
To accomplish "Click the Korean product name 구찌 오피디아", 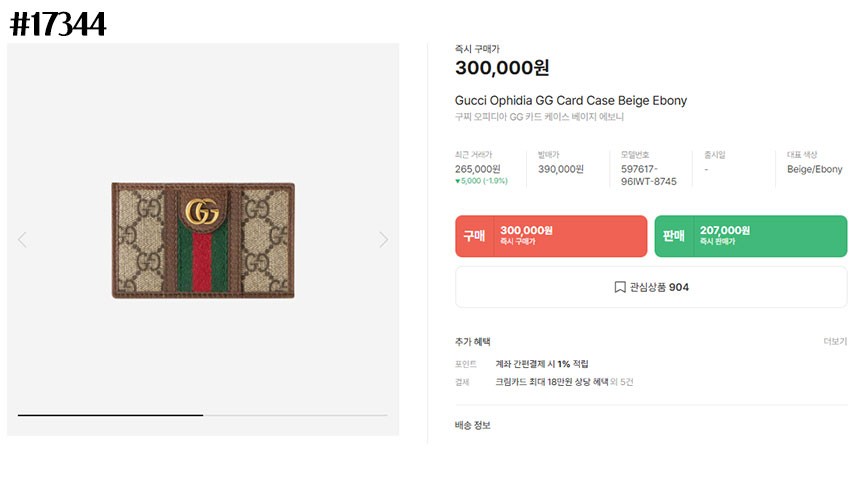I will coord(539,117).
